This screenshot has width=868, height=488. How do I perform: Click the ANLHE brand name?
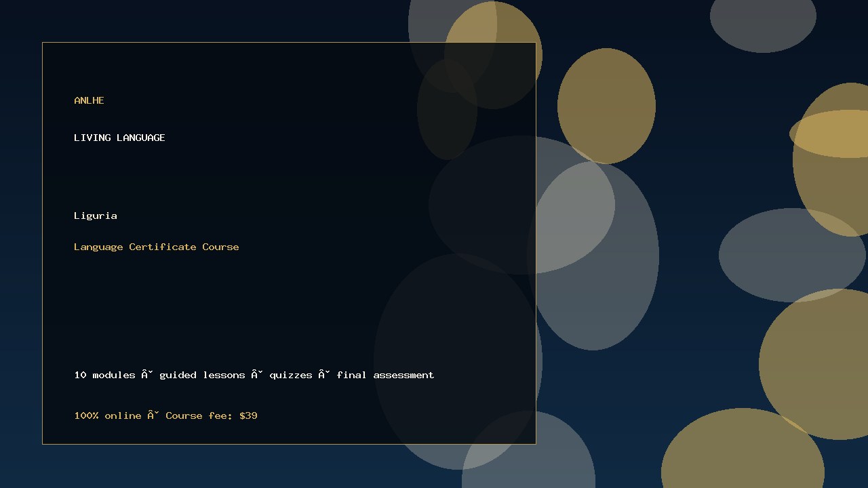click(89, 100)
